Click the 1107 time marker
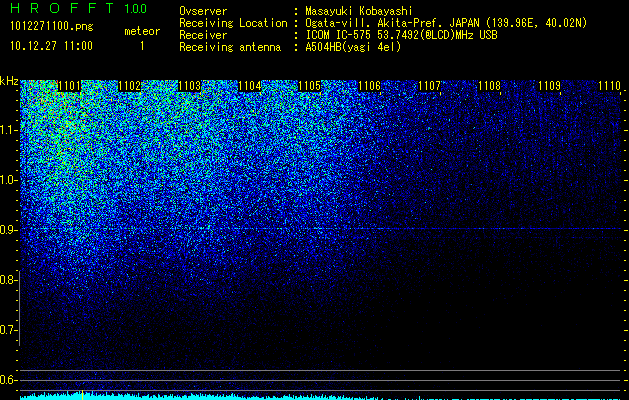The height and width of the screenshot is (400, 629). click(429, 86)
